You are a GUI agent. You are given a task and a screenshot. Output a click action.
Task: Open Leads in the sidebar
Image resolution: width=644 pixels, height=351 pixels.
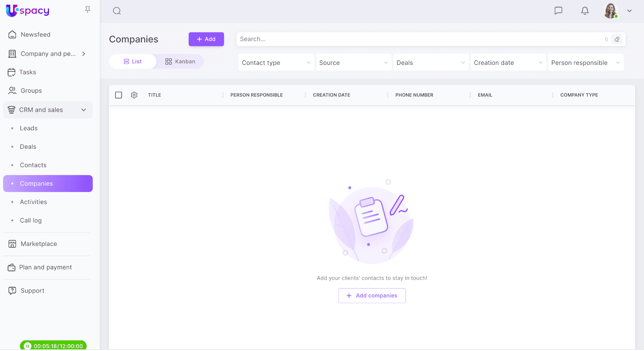(29, 128)
